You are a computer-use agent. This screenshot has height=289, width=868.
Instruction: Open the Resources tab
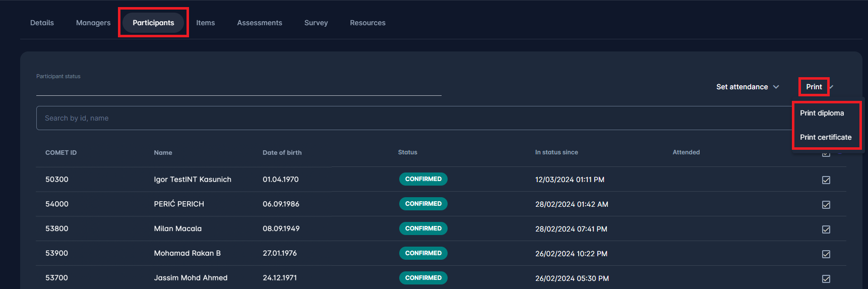[x=367, y=23]
